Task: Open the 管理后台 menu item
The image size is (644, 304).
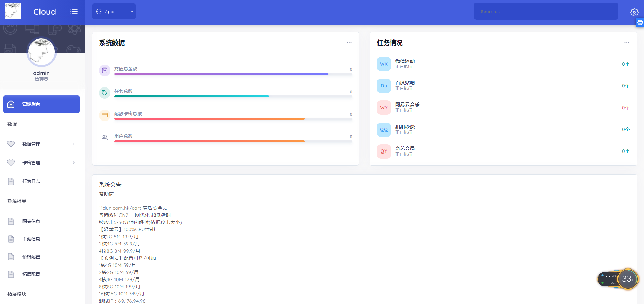Action: (42, 104)
